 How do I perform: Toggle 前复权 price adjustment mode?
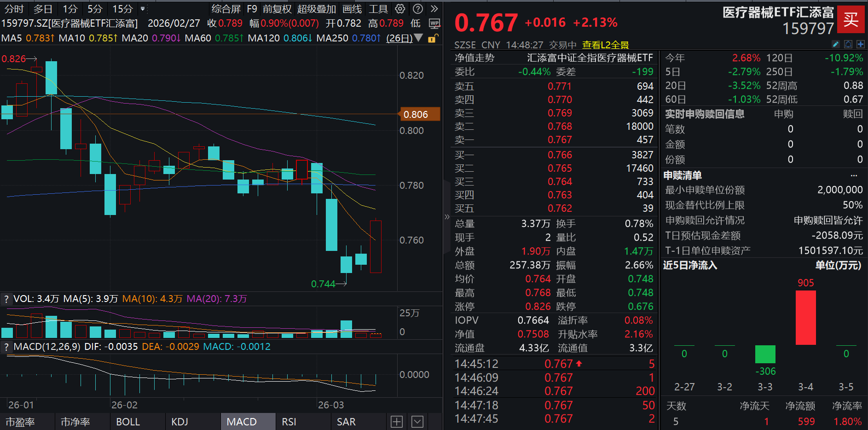point(277,9)
